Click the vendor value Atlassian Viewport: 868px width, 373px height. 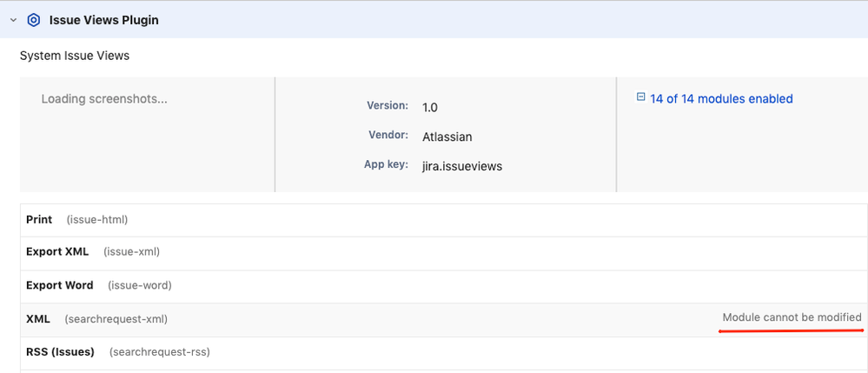pos(447,137)
